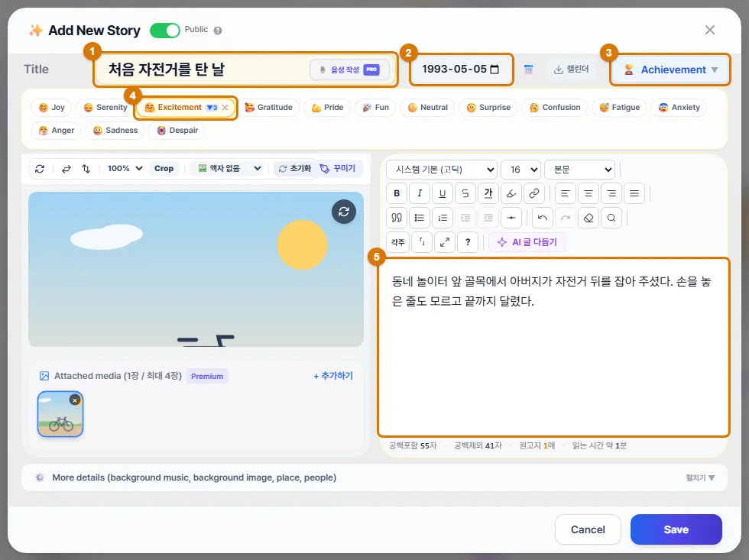
Task: Click the AI 글 다듬기 button
Action: pos(527,242)
